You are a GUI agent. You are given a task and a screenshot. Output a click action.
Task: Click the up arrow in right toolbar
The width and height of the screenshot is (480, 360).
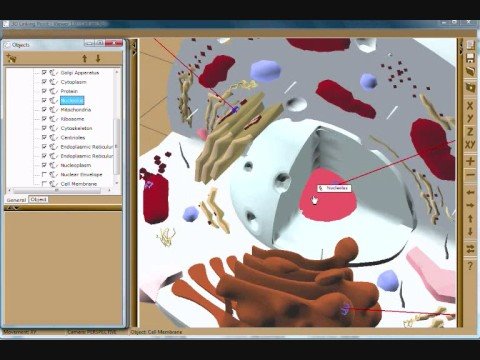tap(470, 218)
